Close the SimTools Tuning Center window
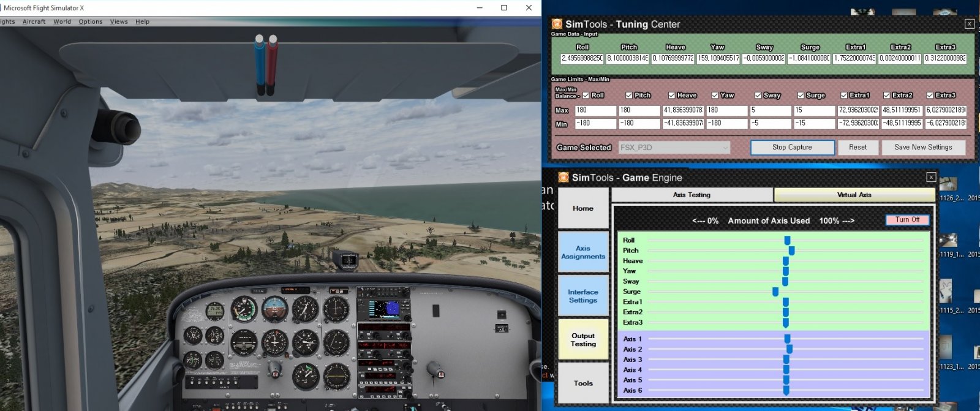 tap(969, 24)
